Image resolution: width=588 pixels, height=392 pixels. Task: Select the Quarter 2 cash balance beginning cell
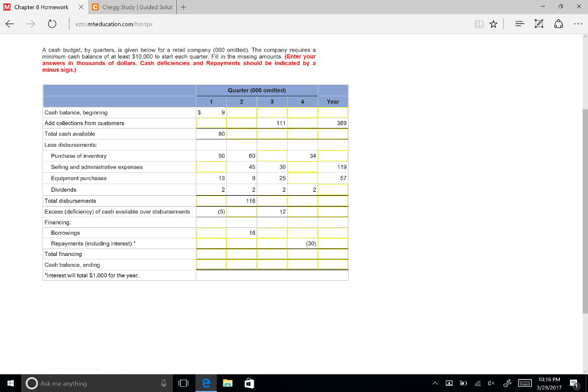tap(241, 112)
